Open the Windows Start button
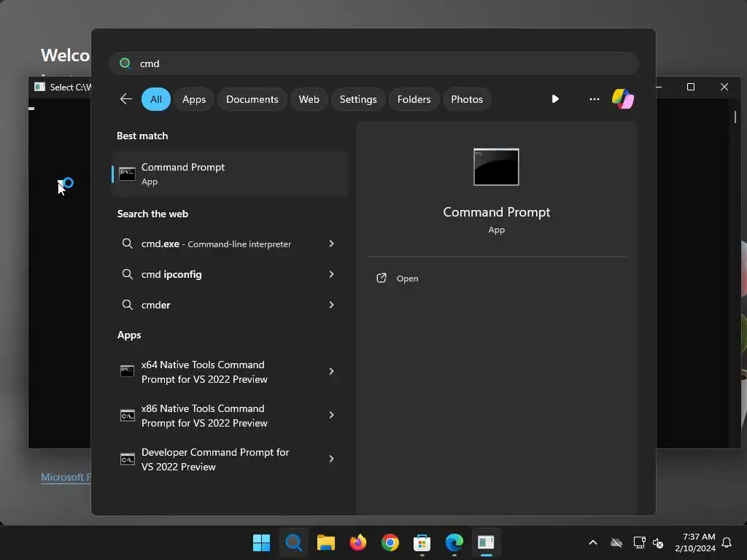This screenshot has width=747, height=560. 261,542
